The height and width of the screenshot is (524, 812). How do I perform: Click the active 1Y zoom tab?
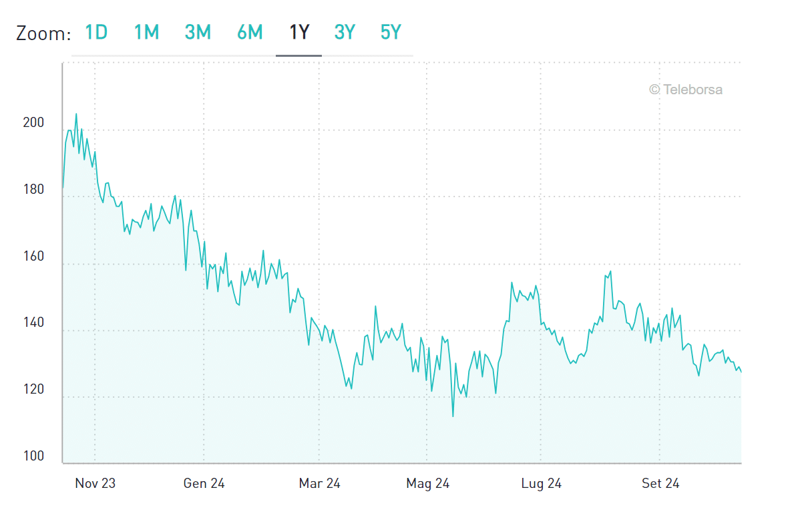[x=298, y=32]
